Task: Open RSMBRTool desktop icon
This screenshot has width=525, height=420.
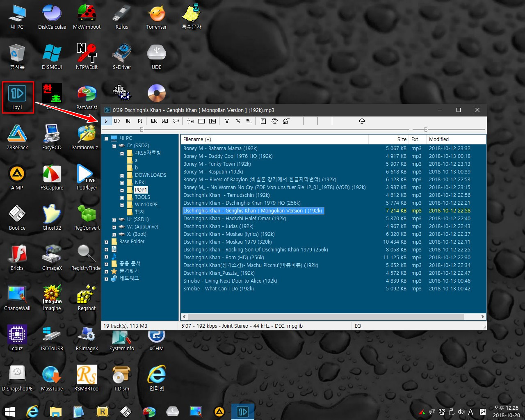Action: [x=87, y=379]
